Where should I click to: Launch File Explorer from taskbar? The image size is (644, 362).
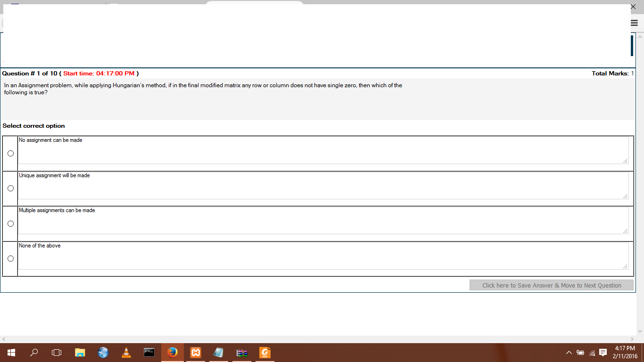pyautogui.click(x=80, y=352)
